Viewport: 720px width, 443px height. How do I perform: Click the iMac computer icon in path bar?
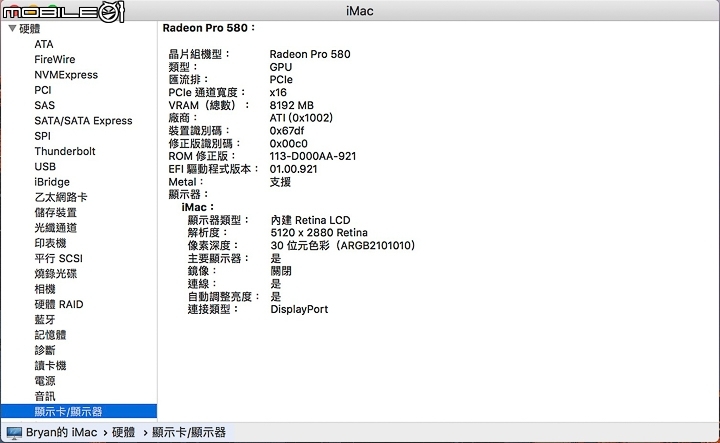(14, 432)
